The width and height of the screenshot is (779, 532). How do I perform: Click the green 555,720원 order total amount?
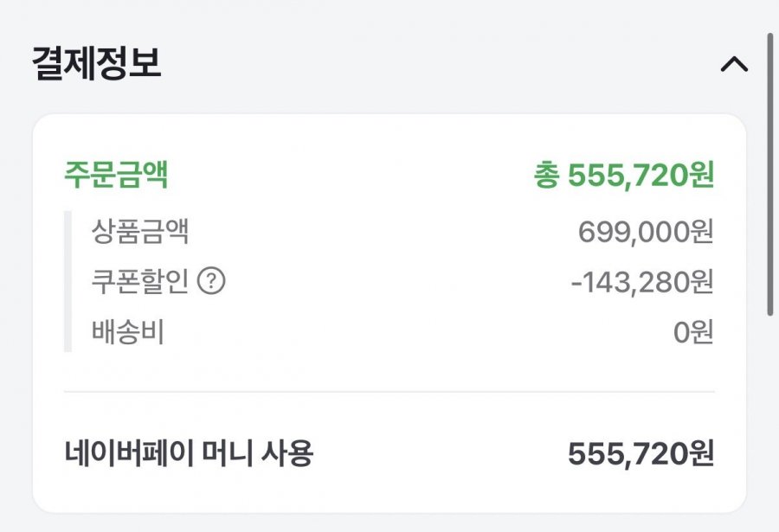click(641, 176)
